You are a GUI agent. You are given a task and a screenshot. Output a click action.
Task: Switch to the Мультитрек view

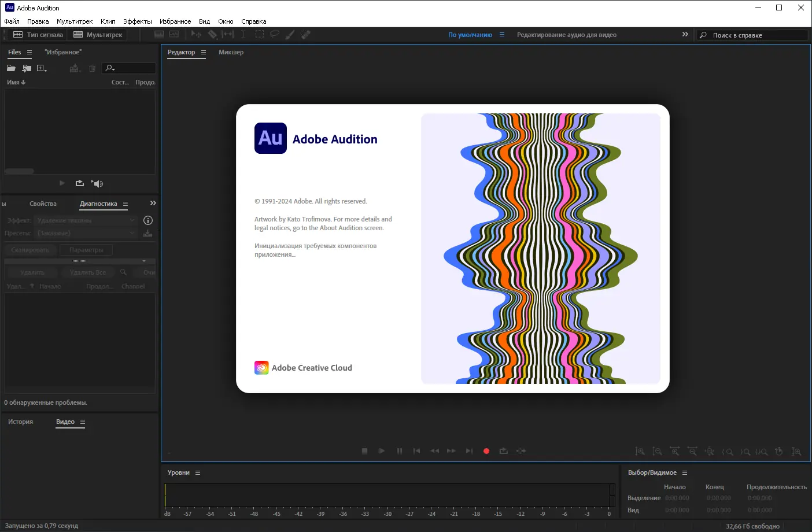[x=98, y=35]
